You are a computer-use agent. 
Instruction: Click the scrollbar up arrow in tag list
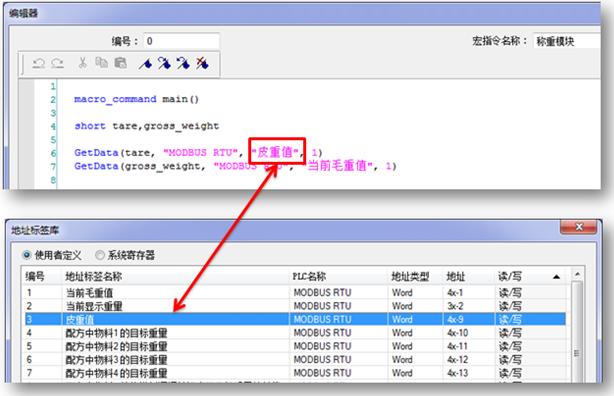tap(577, 275)
